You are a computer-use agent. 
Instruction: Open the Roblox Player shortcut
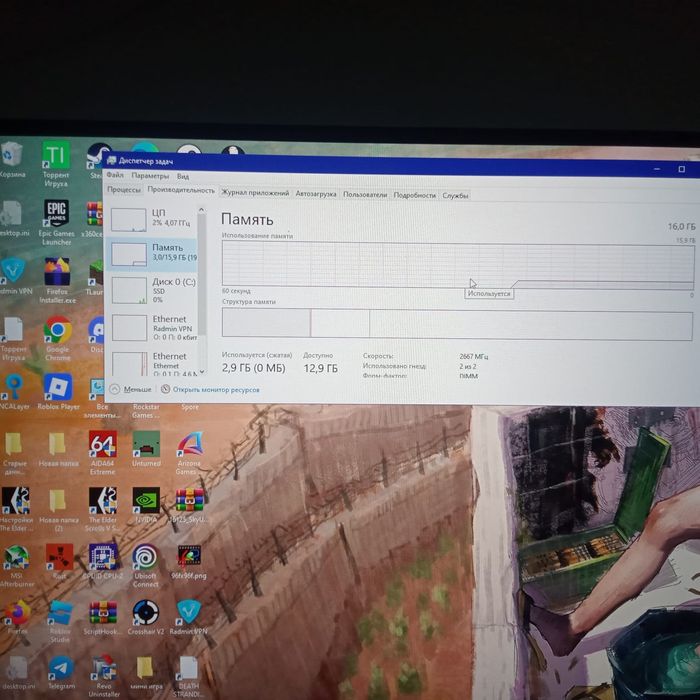pyautogui.click(x=58, y=391)
